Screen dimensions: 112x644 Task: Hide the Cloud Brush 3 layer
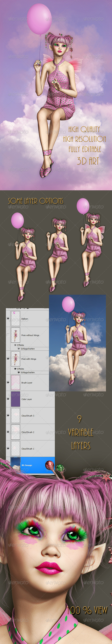pos(8,416)
